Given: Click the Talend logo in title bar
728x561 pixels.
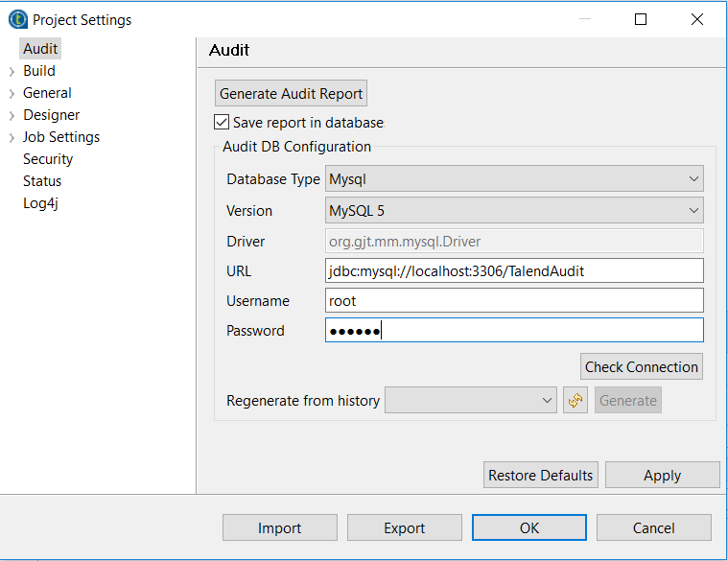Looking at the screenshot, I should point(17,19).
